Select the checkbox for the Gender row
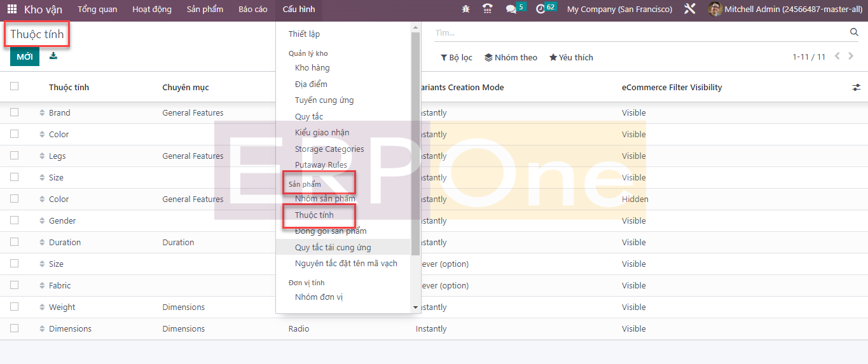This screenshot has width=868, height=364. pyautogui.click(x=15, y=220)
